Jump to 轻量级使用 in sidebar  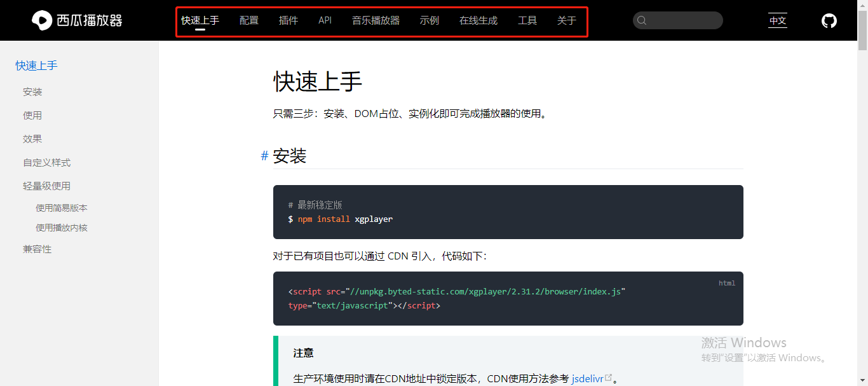47,186
